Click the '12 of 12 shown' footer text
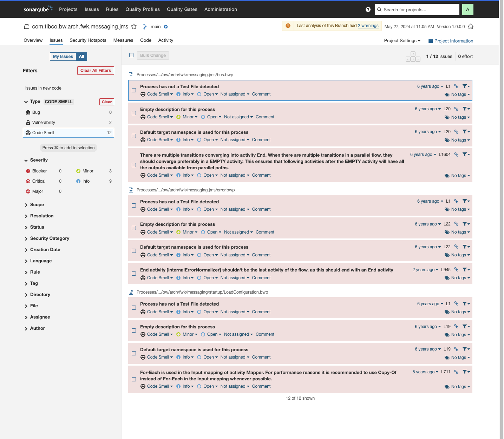The image size is (504, 439). (x=300, y=398)
